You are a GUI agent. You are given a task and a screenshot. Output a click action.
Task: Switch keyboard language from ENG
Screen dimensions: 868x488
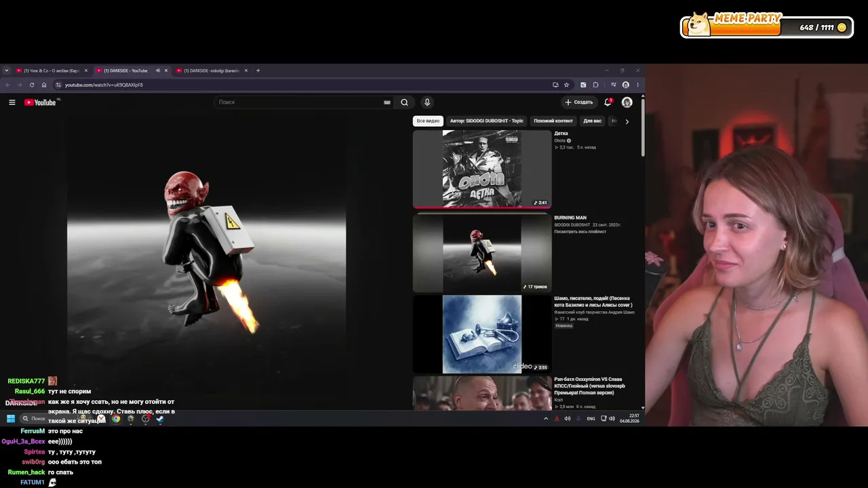(x=591, y=419)
